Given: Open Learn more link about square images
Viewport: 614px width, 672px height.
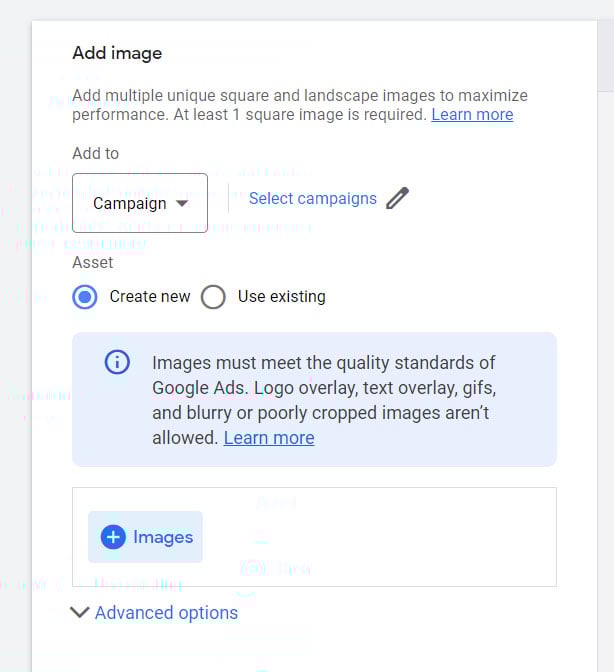Looking at the screenshot, I should click(472, 115).
